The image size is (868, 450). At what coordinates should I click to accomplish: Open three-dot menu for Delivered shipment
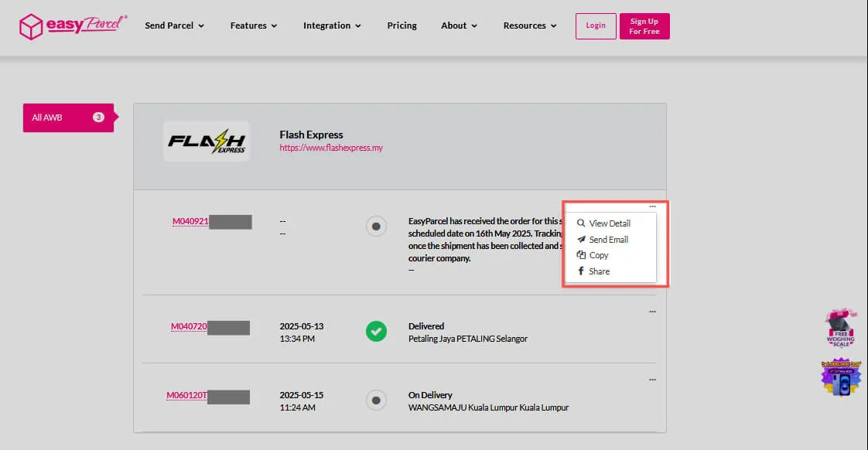pos(652,312)
